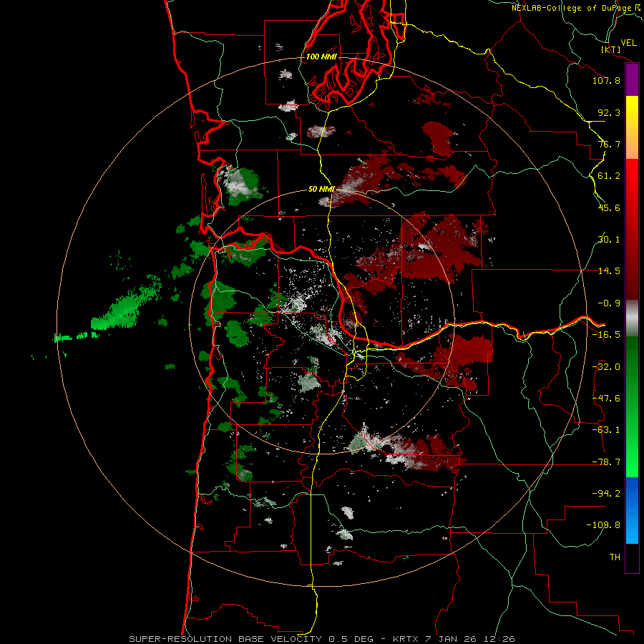This screenshot has width=644, height=644.
Task: Click the VEL legend title
Action: pyautogui.click(x=628, y=43)
